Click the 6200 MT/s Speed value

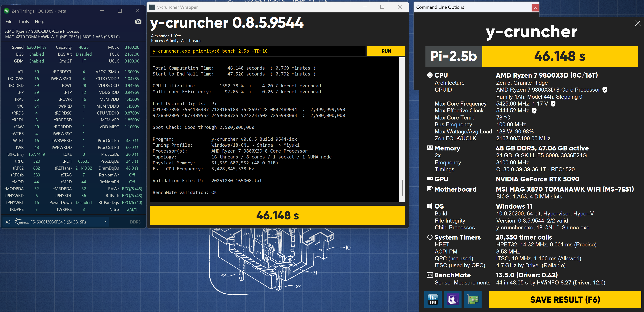pos(36,47)
